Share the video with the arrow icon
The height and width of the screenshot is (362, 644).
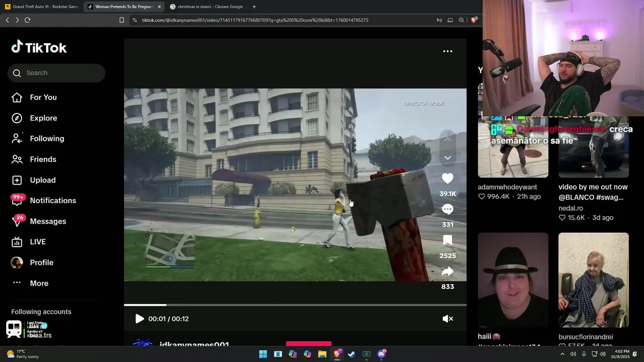click(448, 271)
